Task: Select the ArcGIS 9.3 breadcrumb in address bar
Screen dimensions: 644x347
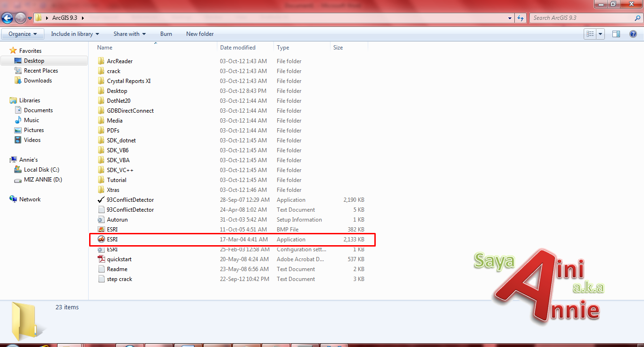Action: 66,18
